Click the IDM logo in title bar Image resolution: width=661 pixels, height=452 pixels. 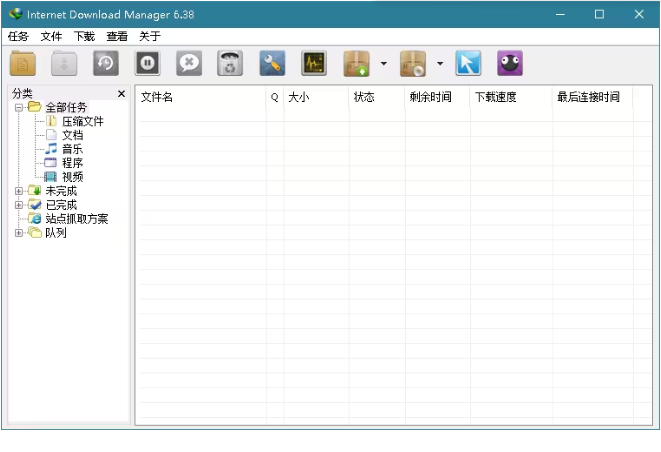tap(16, 14)
